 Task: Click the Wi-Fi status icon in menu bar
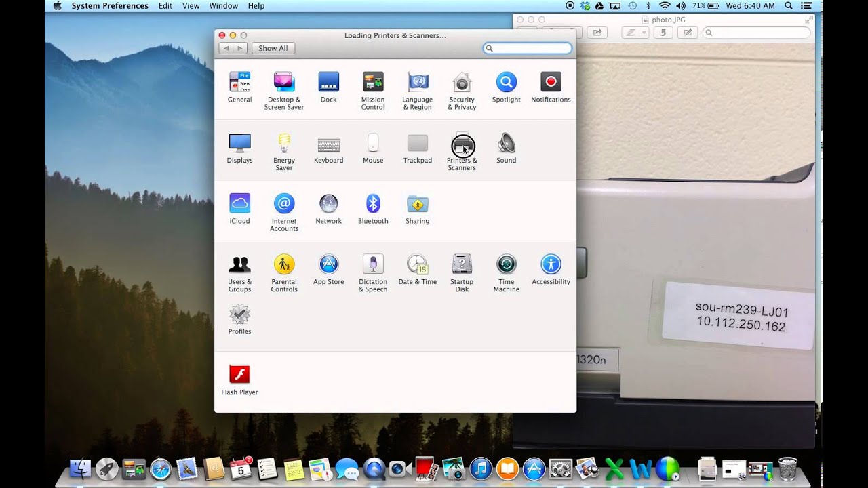665,6
